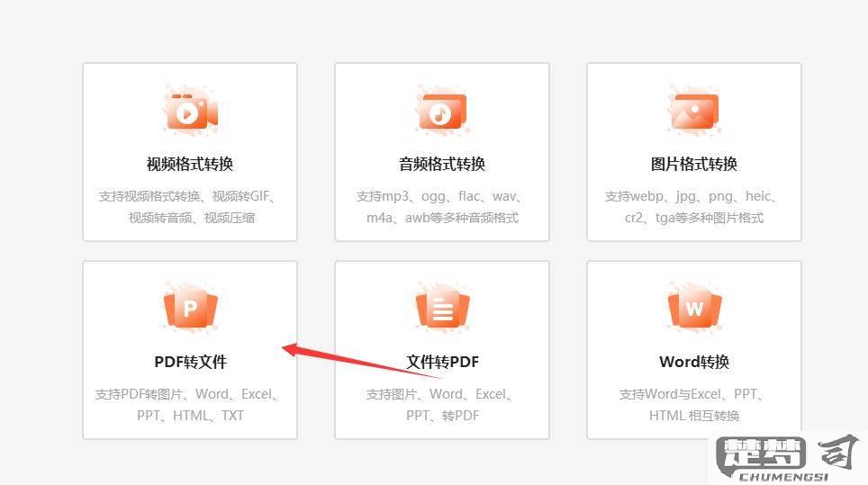
Task: Click the file-to-PDF document lines icon
Action: tap(442, 308)
